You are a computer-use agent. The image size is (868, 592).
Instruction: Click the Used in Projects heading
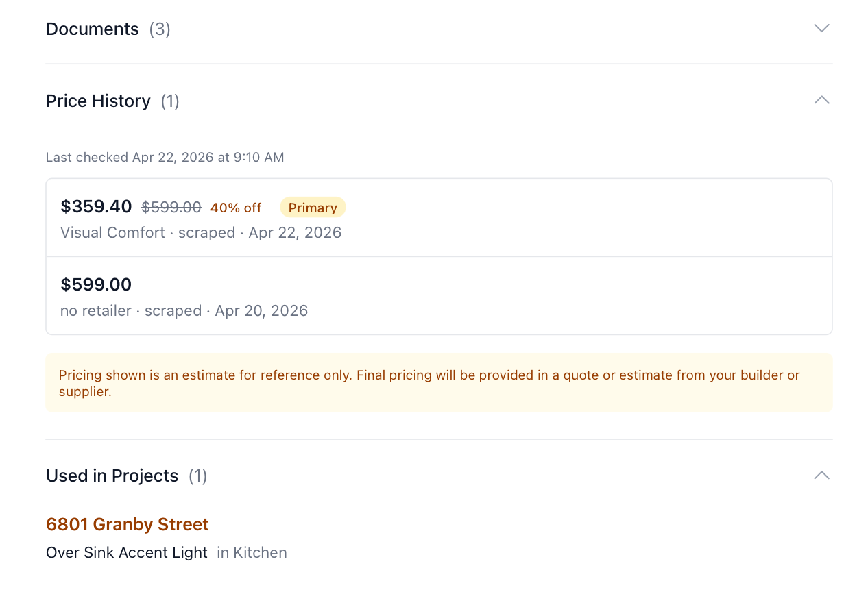coord(112,476)
